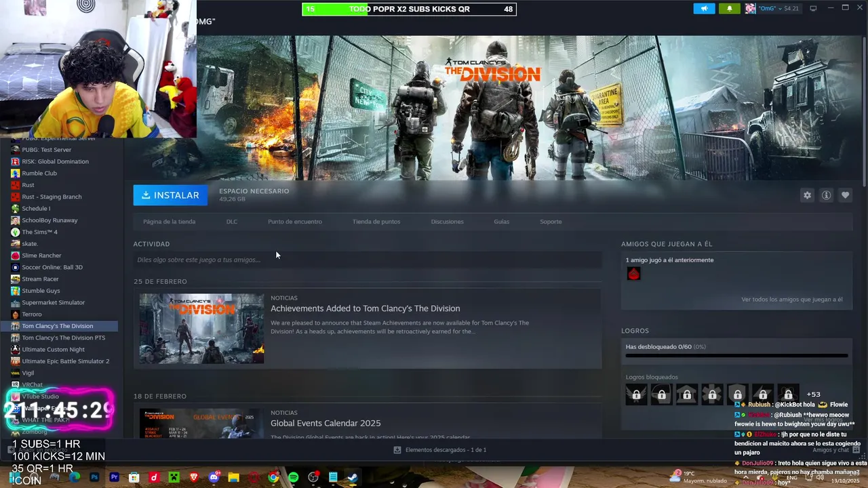
Task: Select Stumble Guys in library
Action: 41,291
